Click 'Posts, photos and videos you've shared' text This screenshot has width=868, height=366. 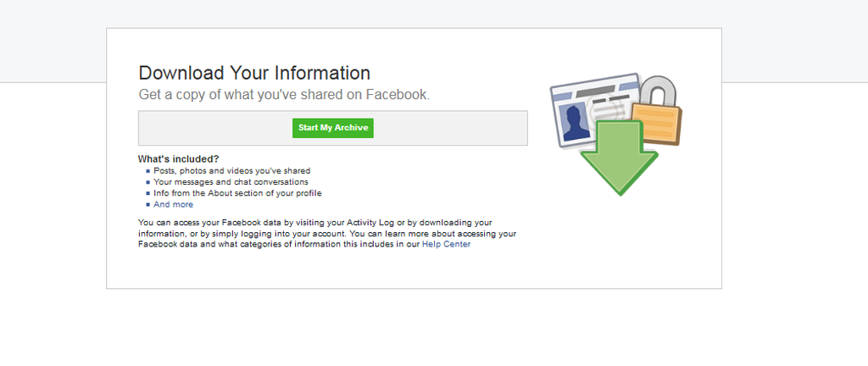231,171
